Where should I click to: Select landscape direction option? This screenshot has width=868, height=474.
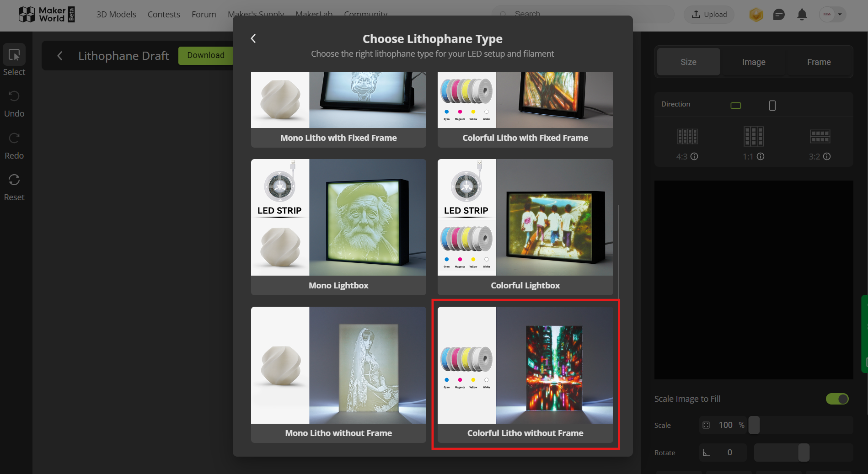pyautogui.click(x=735, y=106)
